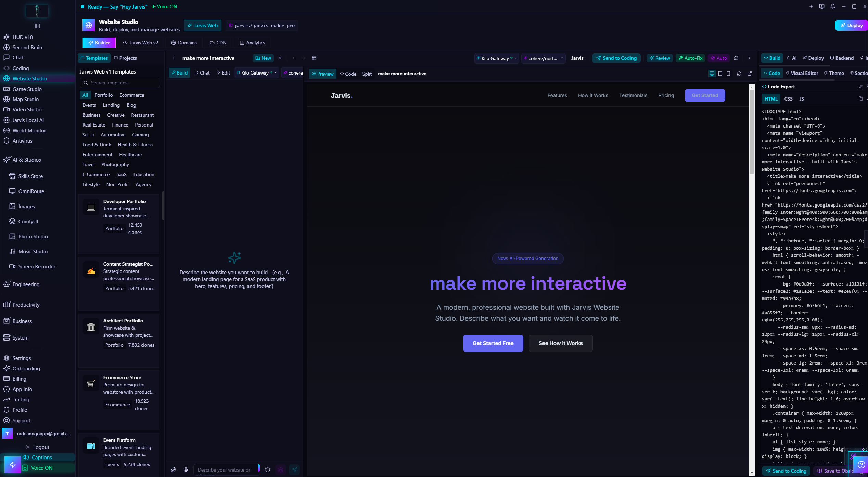Open the Projects tab
This screenshot has height=477, width=868.
(x=125, y=58)
